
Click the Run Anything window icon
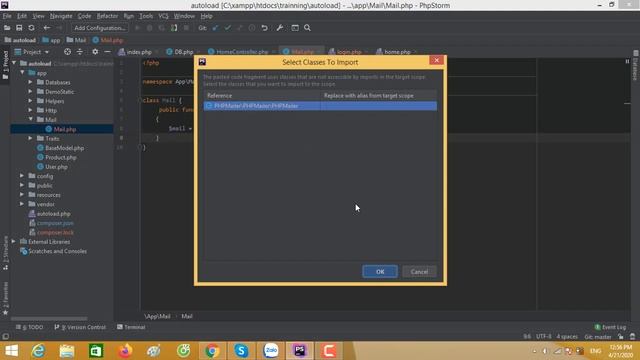(x=295, y=28)
